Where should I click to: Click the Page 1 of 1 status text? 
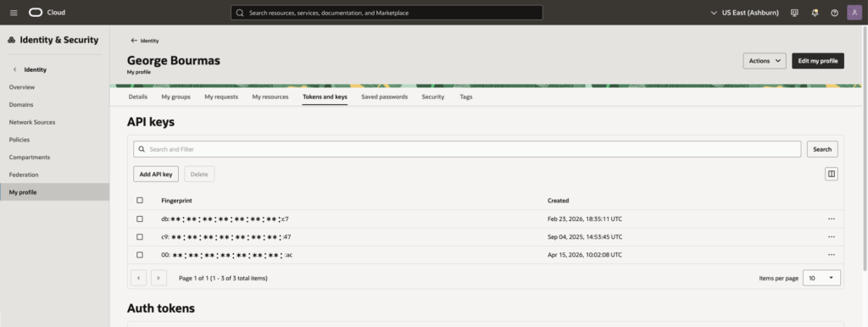click(223, 279)
